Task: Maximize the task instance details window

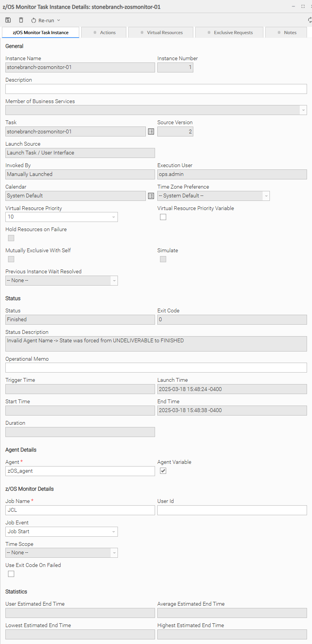Action: pyautogui.click(x=303, y=7)
